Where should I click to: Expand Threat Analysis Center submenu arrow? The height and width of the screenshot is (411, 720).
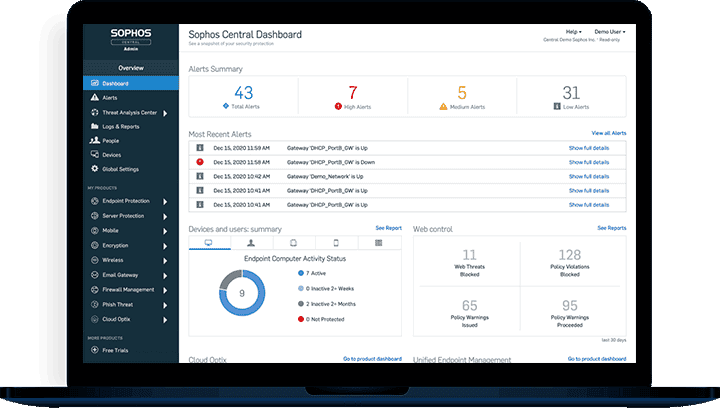165,113
